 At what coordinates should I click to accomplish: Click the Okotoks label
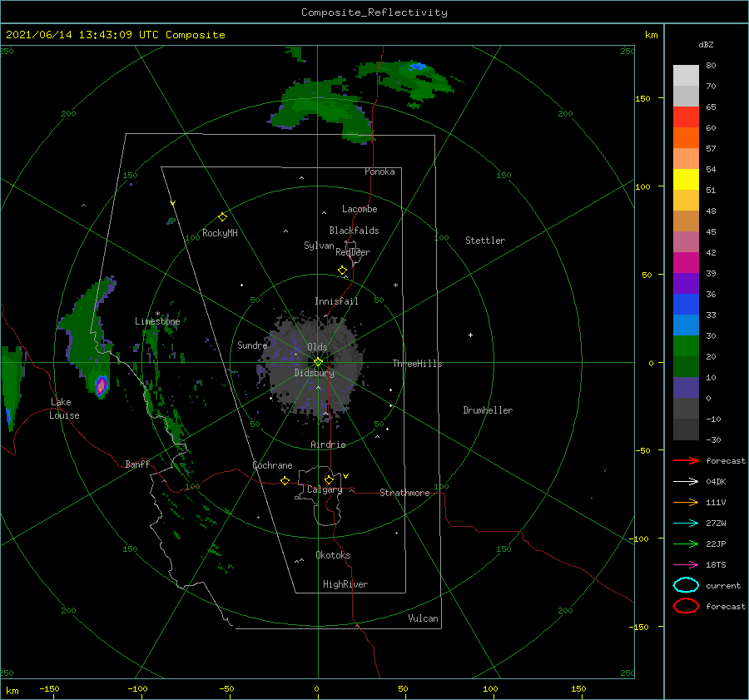[333, 555]
